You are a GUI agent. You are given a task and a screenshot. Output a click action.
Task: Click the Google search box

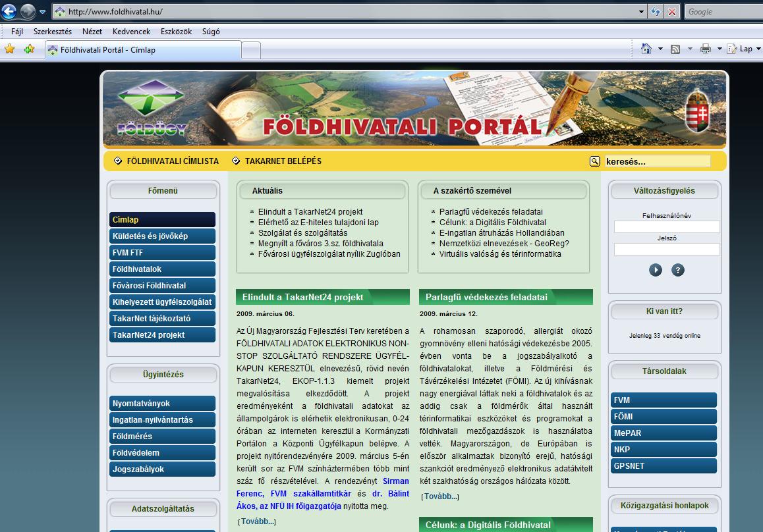tap(723, 12)
